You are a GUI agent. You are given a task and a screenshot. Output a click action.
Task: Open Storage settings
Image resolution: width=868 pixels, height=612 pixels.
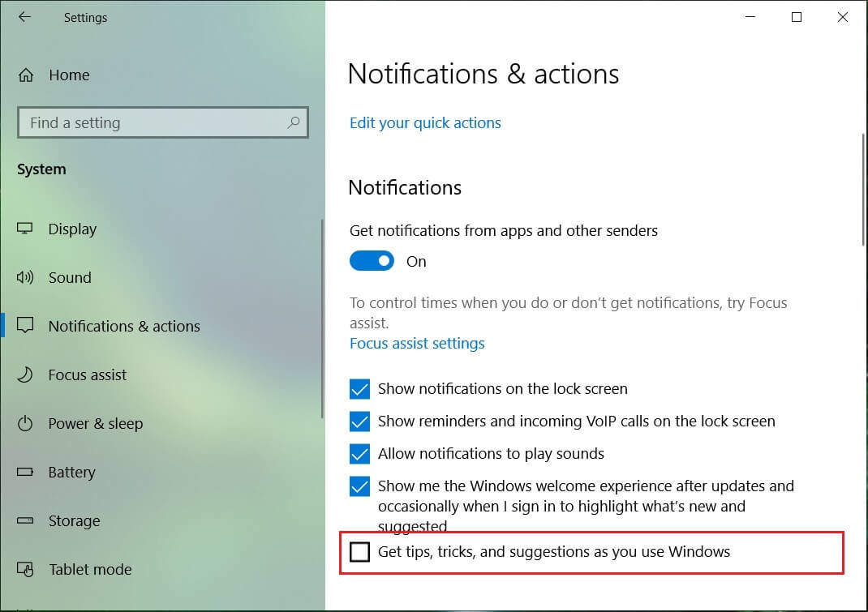(74, 520)
